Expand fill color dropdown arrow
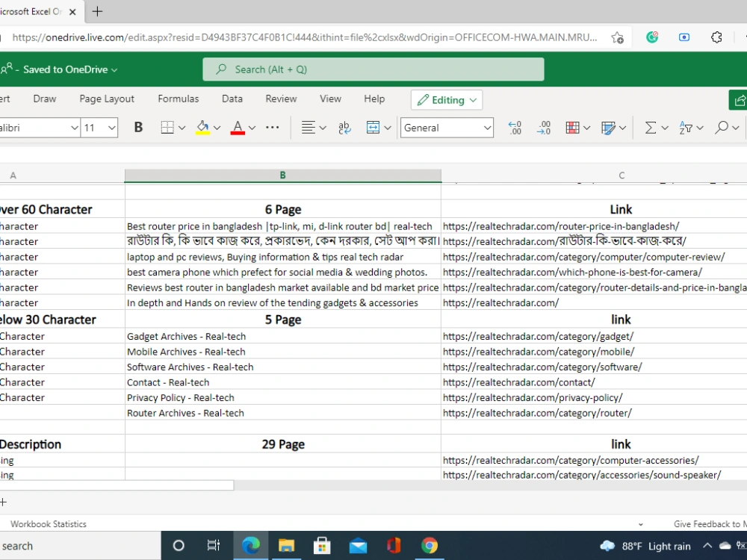The image size is (747, 560). pyautogui.click(x=217, y=128)
